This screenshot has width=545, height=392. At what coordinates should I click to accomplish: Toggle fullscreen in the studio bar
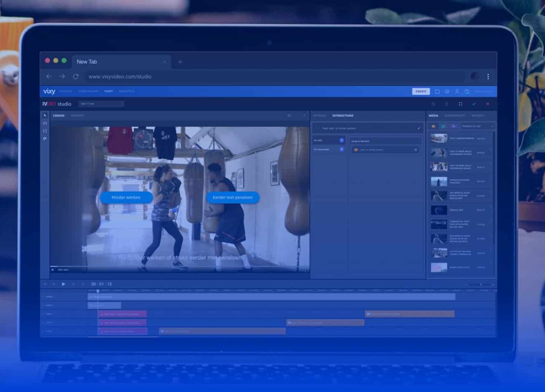[460, 104]
